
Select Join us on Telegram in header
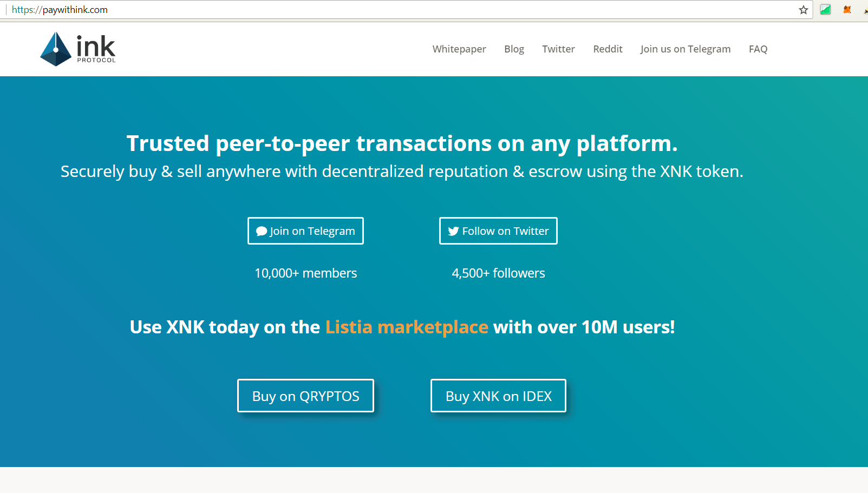point(685,49)
